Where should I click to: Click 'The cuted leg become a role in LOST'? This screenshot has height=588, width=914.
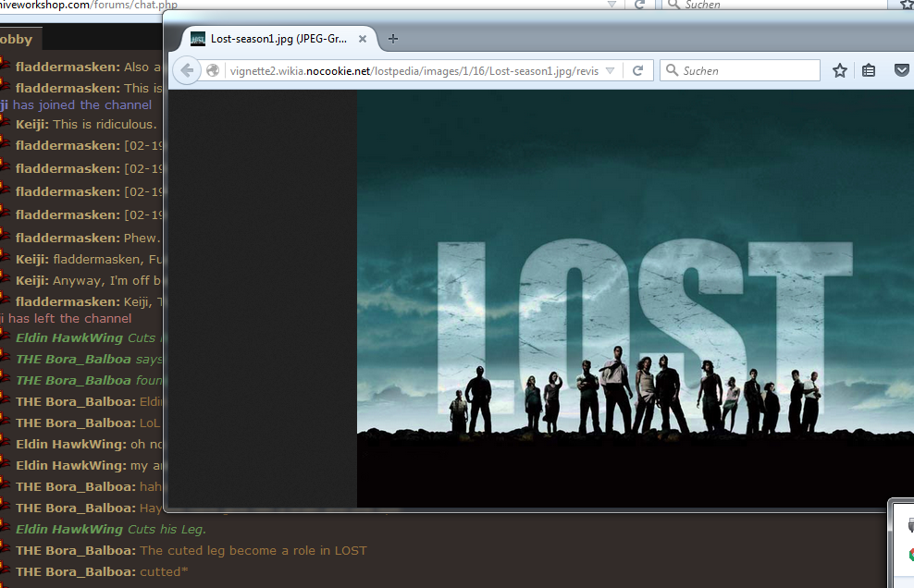pyautogui.click(x=253, y=550)
